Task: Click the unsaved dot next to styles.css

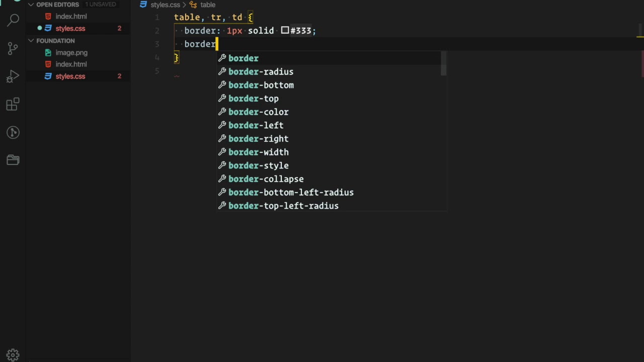Action: (x=40, y=29)
